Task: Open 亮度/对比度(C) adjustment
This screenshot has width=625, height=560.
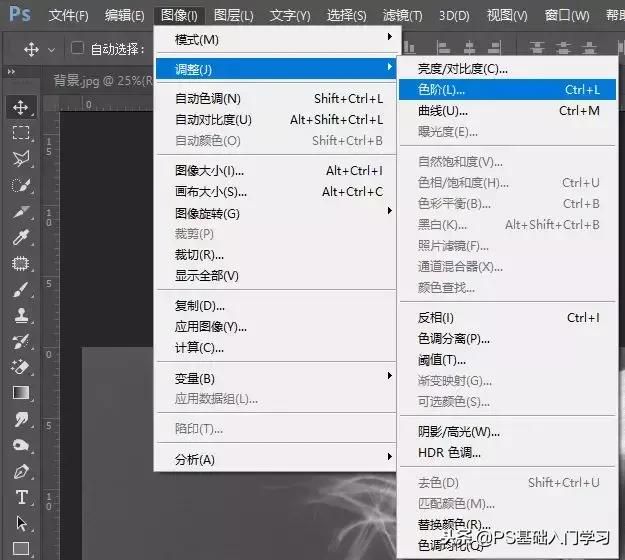Action: (x=507, y=69)
